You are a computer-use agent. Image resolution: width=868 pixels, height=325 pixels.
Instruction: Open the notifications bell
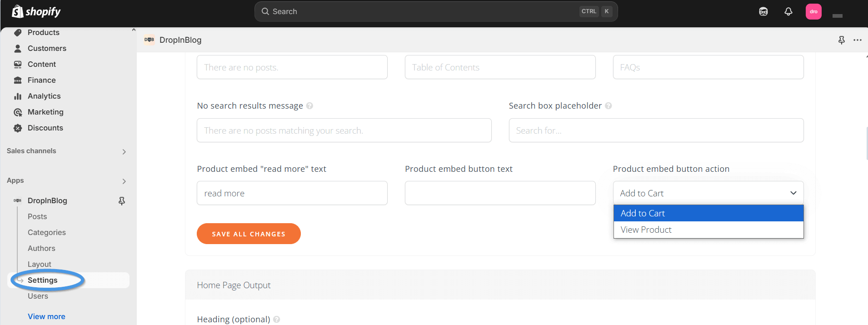click(x=788, y=11)
